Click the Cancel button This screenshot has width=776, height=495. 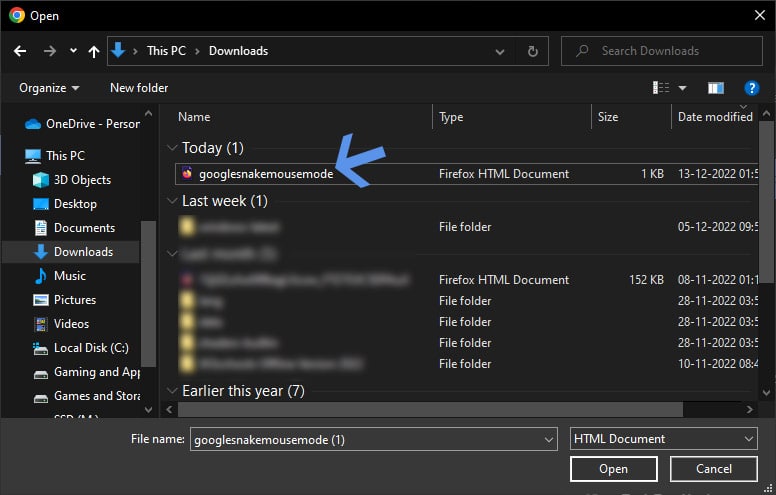714,469
